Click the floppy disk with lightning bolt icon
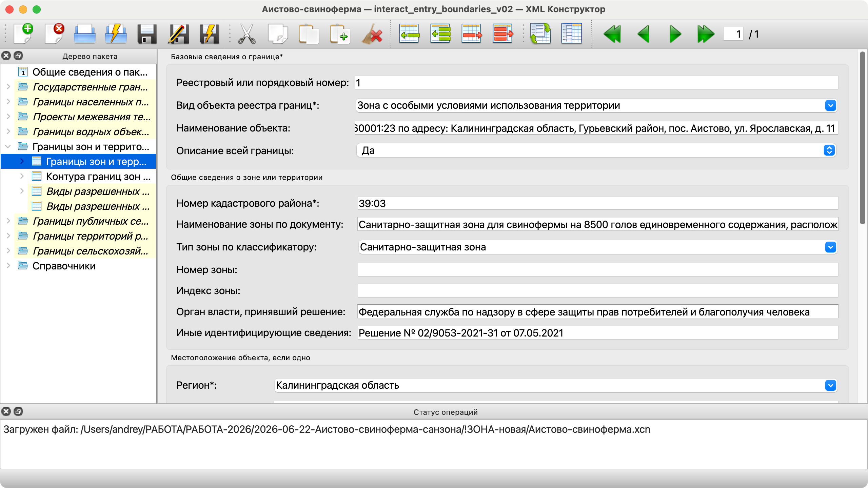868x488 pixels. tap(210, 34)
